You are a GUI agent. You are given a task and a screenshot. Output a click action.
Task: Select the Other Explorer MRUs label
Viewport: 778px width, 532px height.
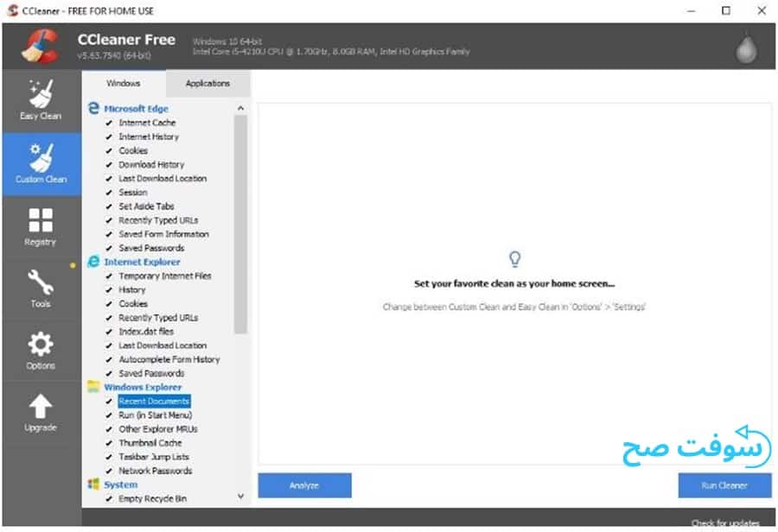158,429
